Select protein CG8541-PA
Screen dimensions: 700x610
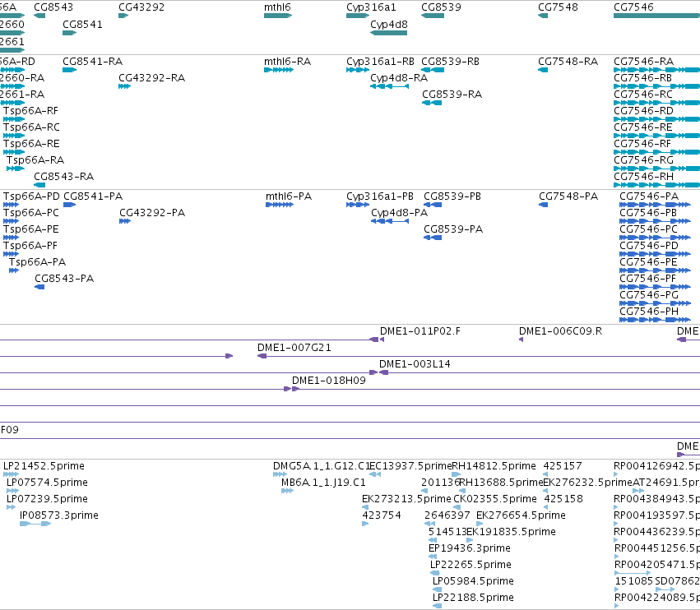point(93,196)
